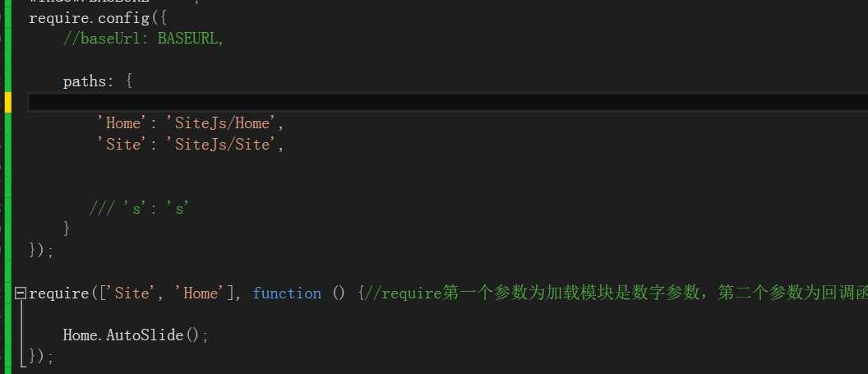Click the final }); after AutoSlide
The width and height of the screenshot is (868, 374).
tap(42, 356)
